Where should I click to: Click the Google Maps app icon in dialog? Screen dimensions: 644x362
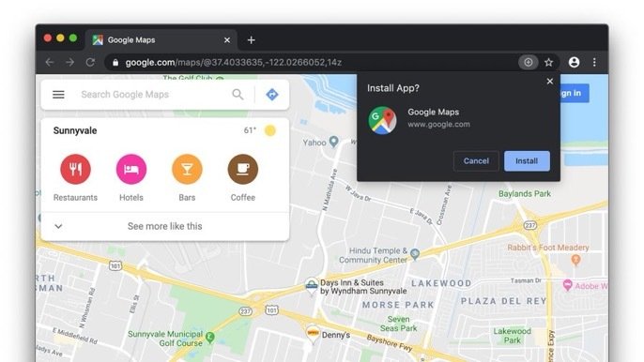click(x=382, y=120)
